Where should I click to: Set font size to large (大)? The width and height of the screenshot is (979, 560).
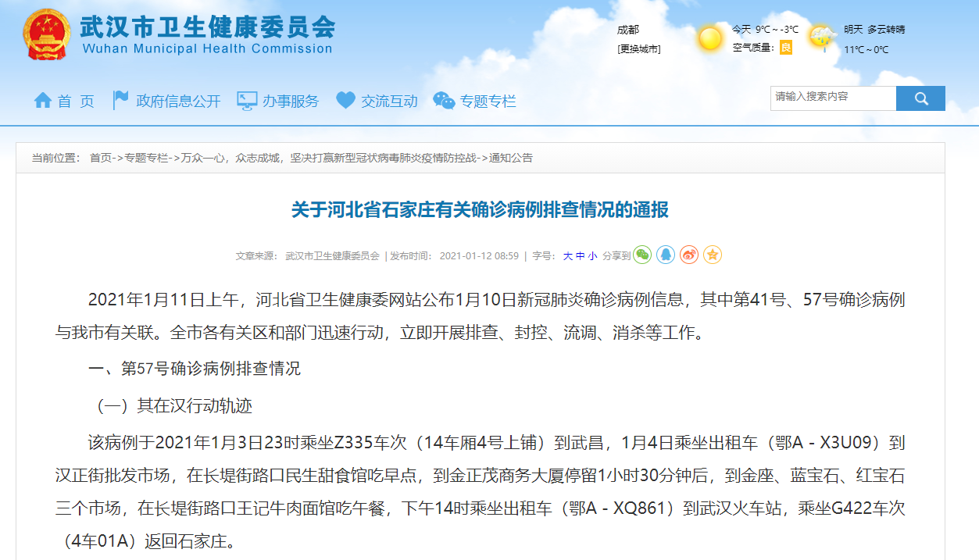click(x=568, y=256)
